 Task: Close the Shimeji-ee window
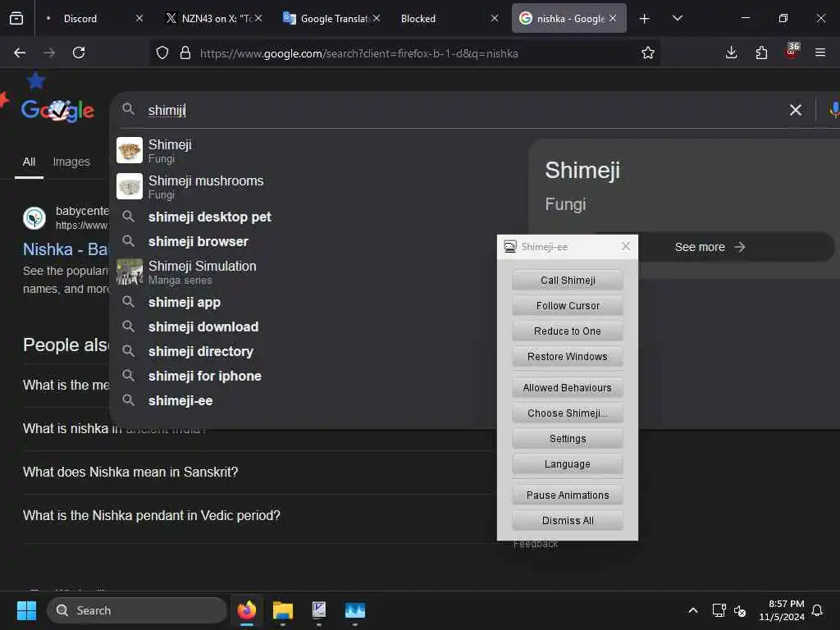626,246
